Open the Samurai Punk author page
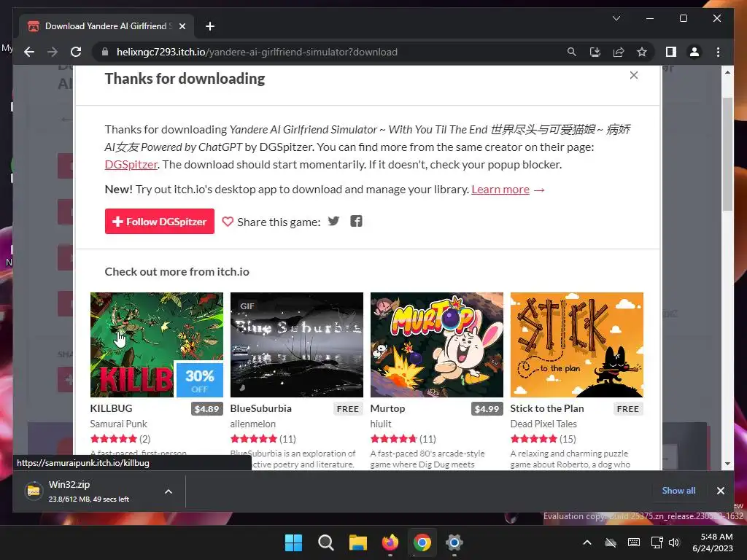This screenshot has width=747, height=560. pos(119,424)
